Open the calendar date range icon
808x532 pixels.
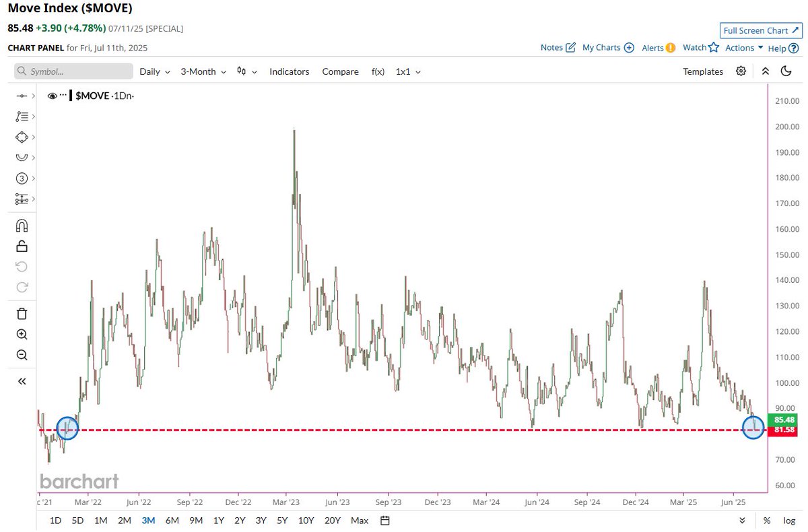tap(385, 521)
